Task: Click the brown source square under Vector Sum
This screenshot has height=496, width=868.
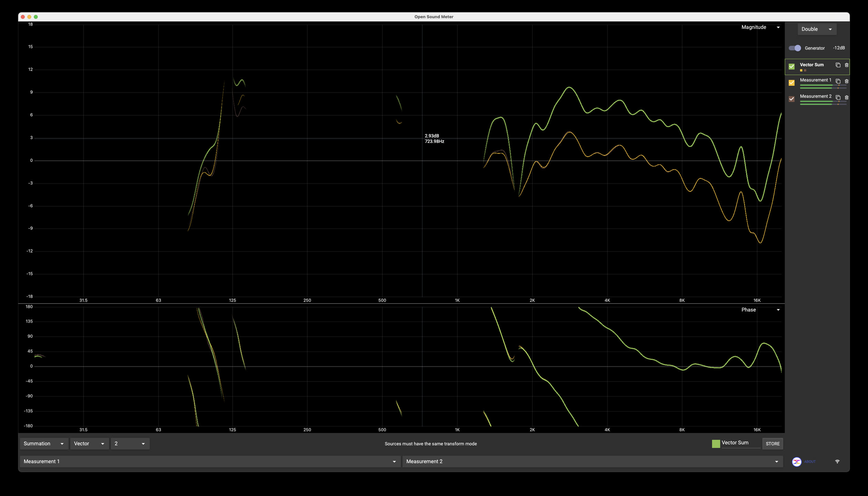Action: [805, 71]
